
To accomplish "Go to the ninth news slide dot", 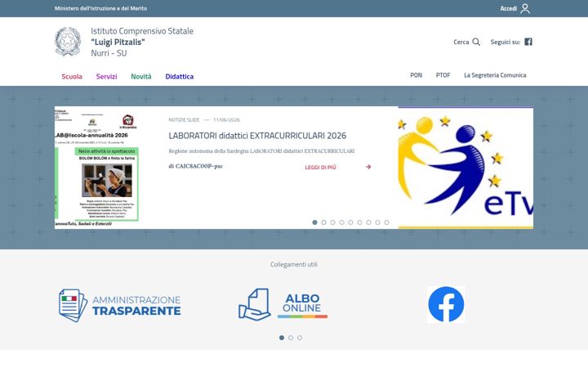I will pyautogui.click(x=386, y=222).
